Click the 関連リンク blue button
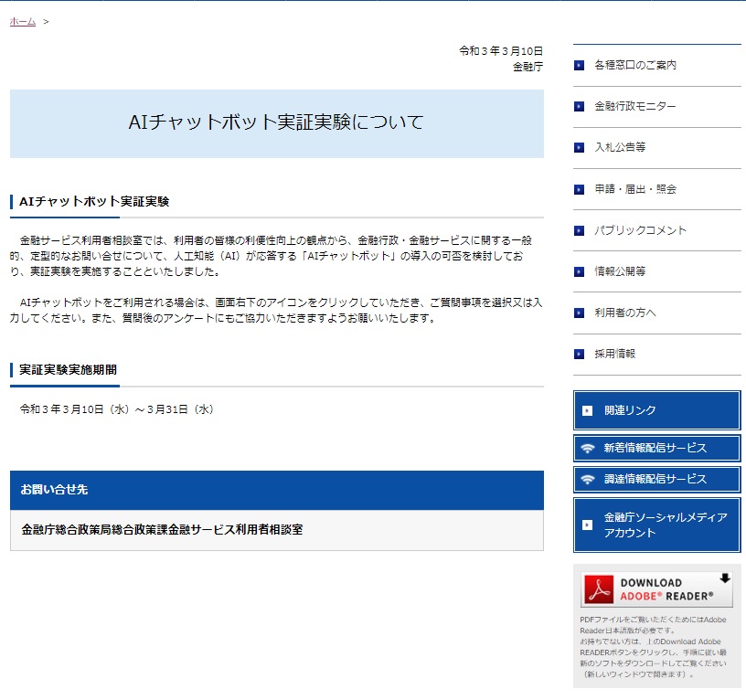The height and width of the screenshot is (700, 746). click(656, 410)
